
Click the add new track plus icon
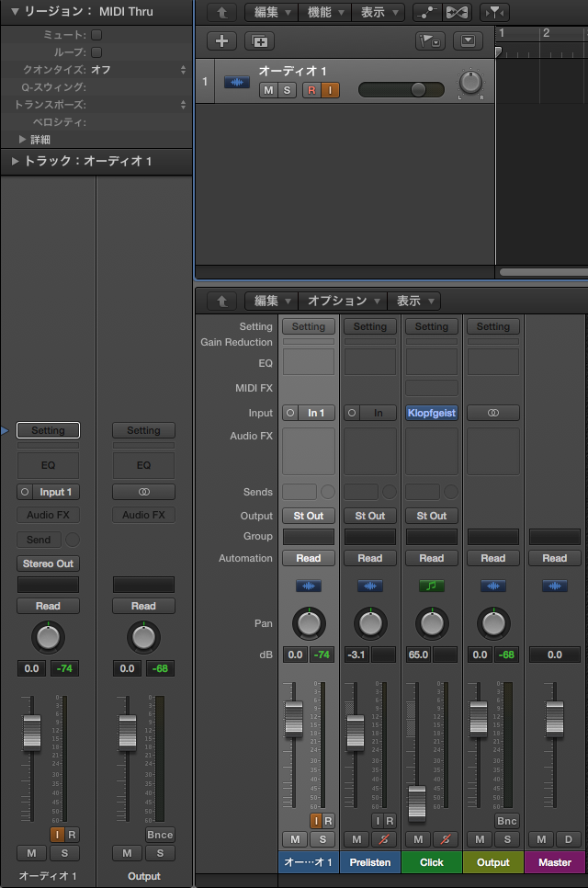pos(221,41)
